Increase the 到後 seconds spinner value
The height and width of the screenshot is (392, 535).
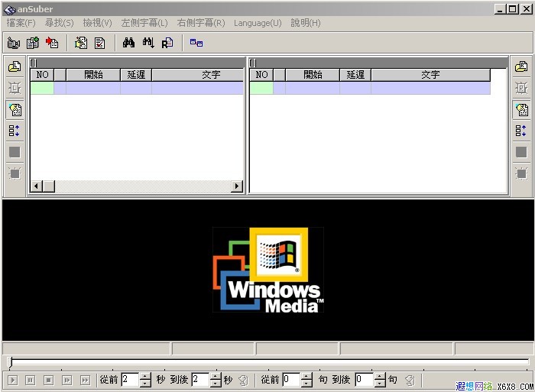(216, 376)
